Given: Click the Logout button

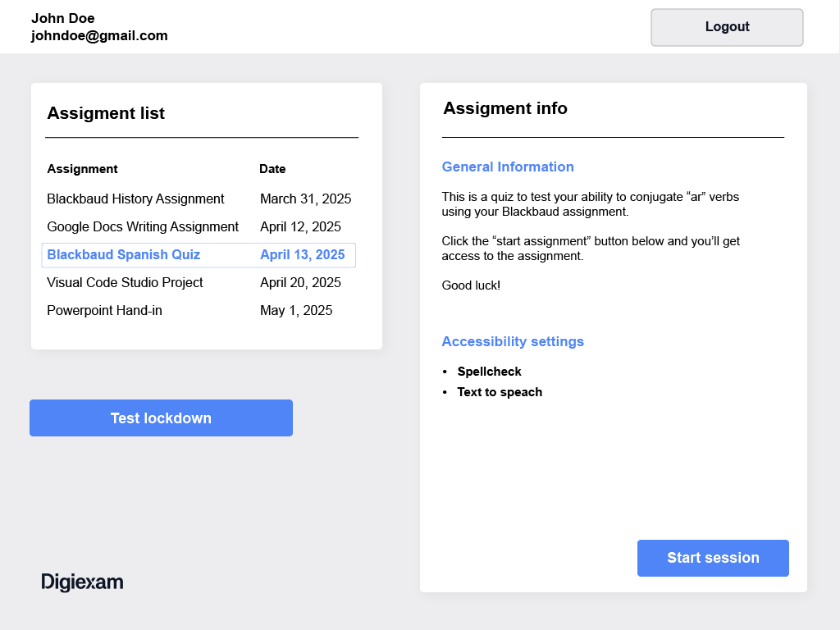Looking at the screenshot, I should click(x=727, y=27).
